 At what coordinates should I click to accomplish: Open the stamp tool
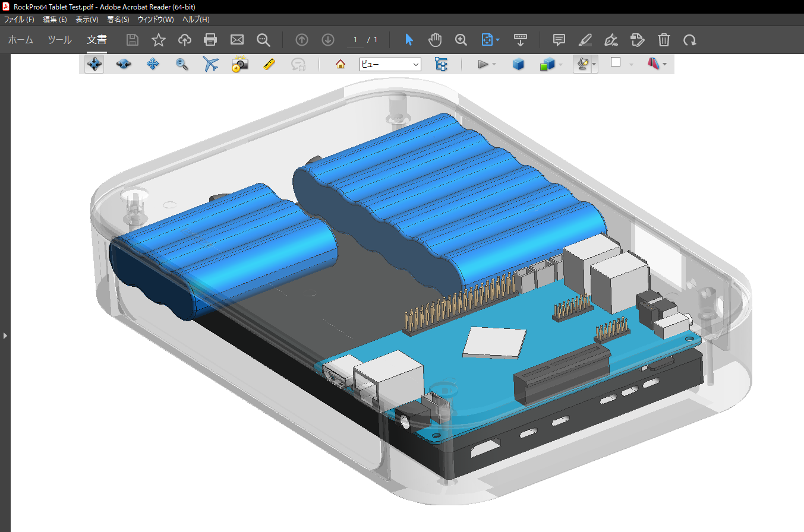pos(638,40)
